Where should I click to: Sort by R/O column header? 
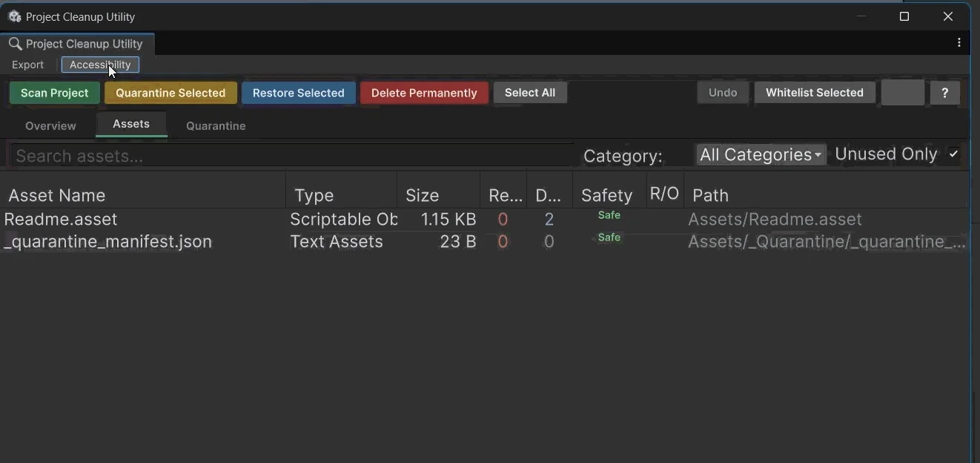point(665,194)
